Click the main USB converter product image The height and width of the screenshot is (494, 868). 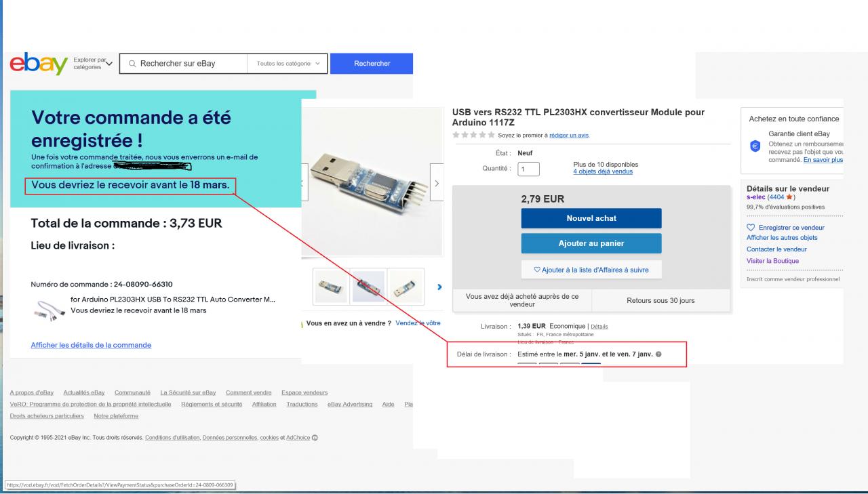pyautogui.click(x=370, y=182)
